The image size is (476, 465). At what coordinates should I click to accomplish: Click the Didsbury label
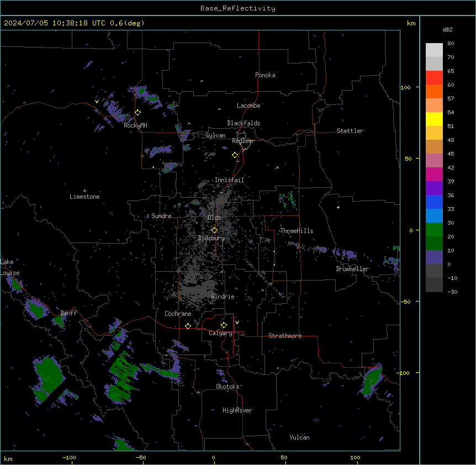pyautogui.click(x=211, y=238)
